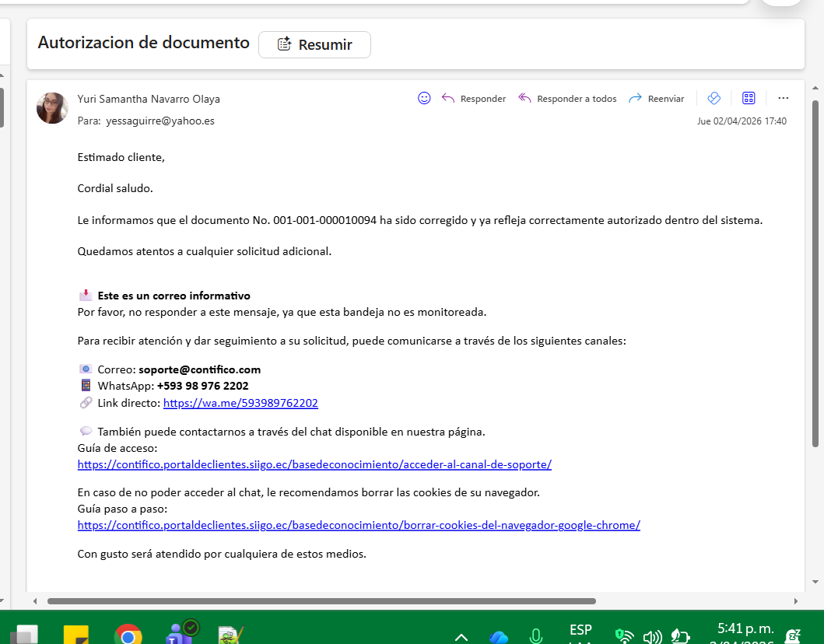Click the document number 001-001-000010094 sentence
Image resolution: width=824 pixels, height=644 pixels.
(x=420, y=221)
